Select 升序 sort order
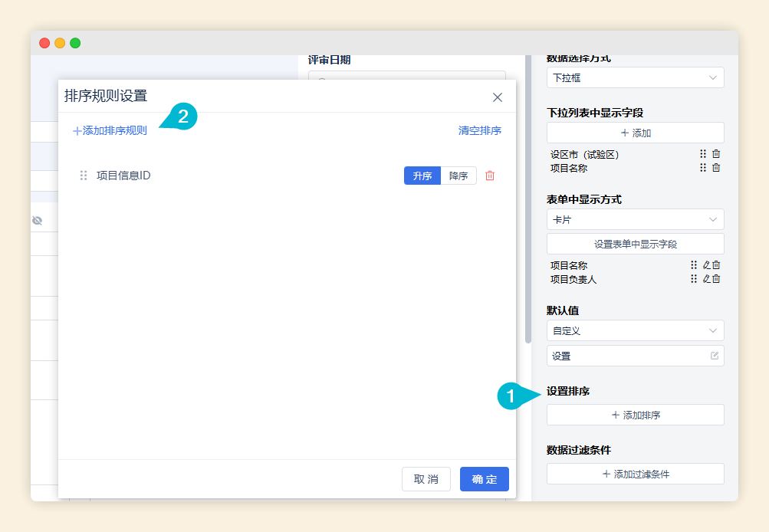This screenshot has height=532, width=769. point(422,176)
